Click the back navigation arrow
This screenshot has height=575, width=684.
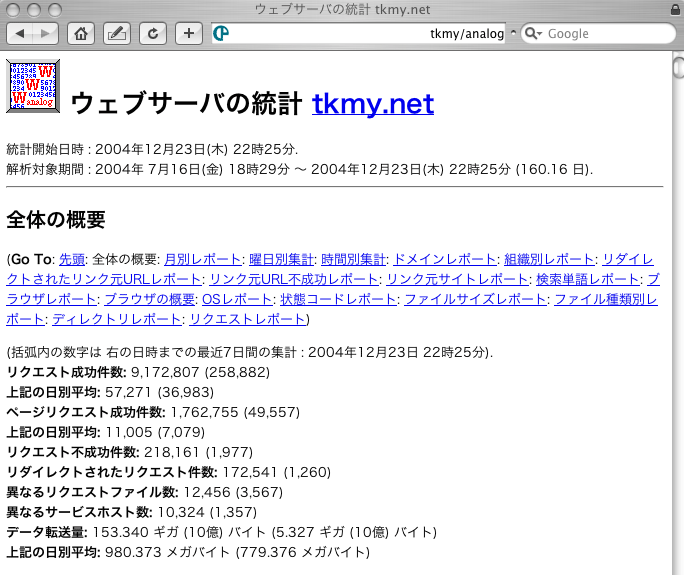pos(21,33)
